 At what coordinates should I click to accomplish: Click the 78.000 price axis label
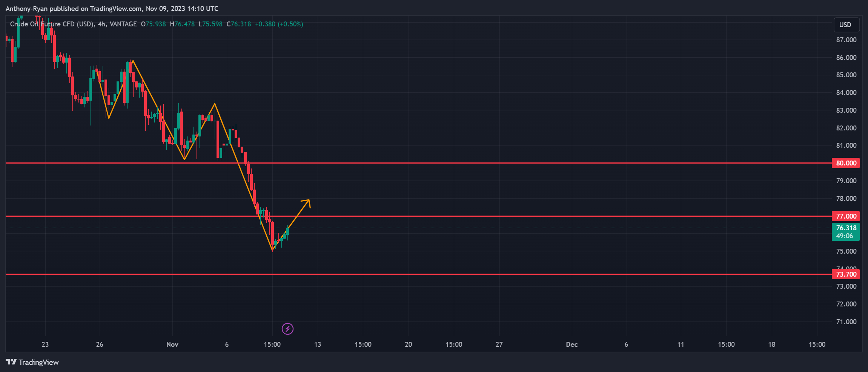(x=846, y=199)
